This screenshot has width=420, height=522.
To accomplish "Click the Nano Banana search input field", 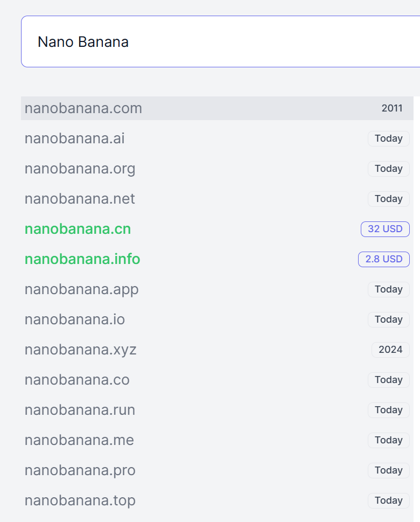I will (x=215, y=42).
